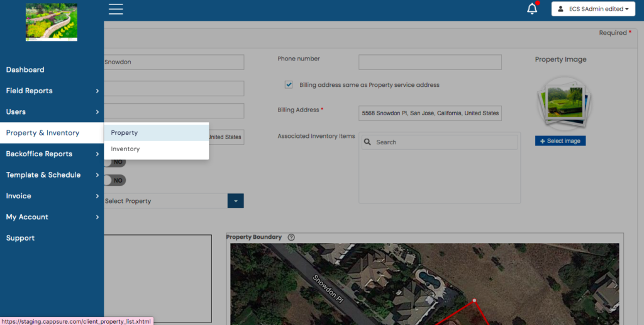Image resolution: width=644 pixels, height=325 pixels.
Task: Open the Support page link
Action: (x=20, y=238)
